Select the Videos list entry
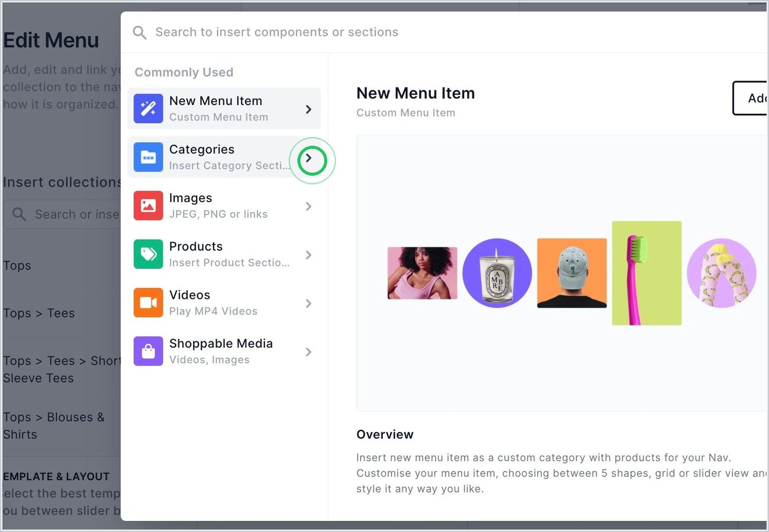Image resolution: width=769 pixels, height=532 pixels. (224, 303)
